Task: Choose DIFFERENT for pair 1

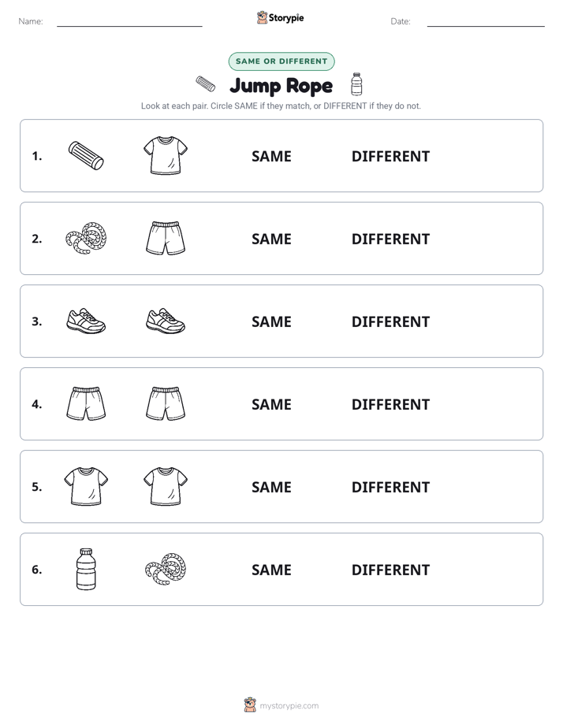Action: click(x=390, y=156)
